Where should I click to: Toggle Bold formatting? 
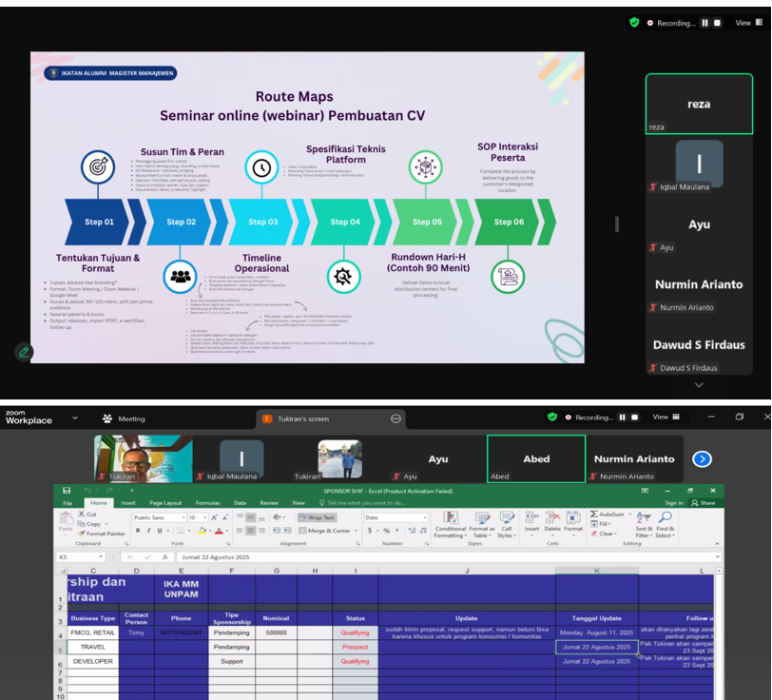[x=138, y=531]
